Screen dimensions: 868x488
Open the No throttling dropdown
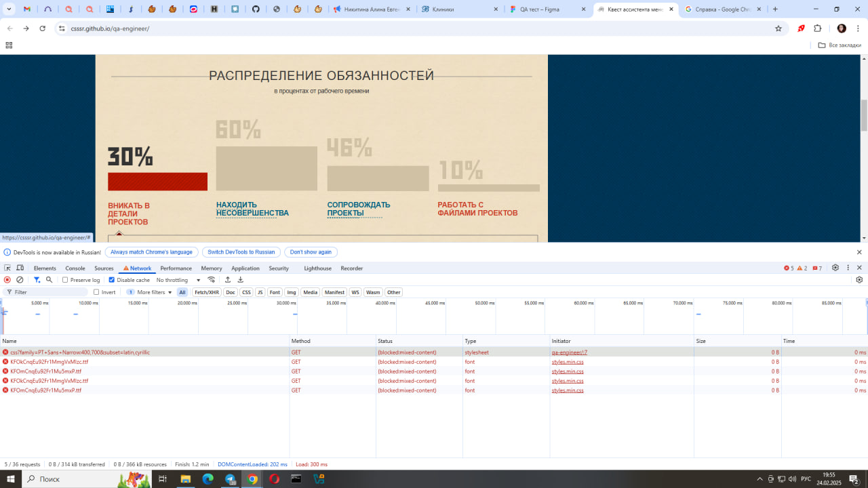coord(178,280)
